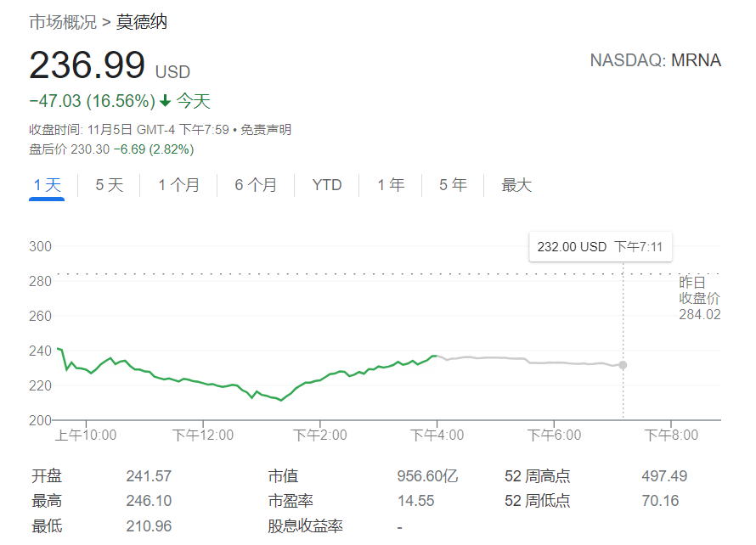Click the 52 周高点 label
Viewport: 756px width, 545px height.
point(538,476)
